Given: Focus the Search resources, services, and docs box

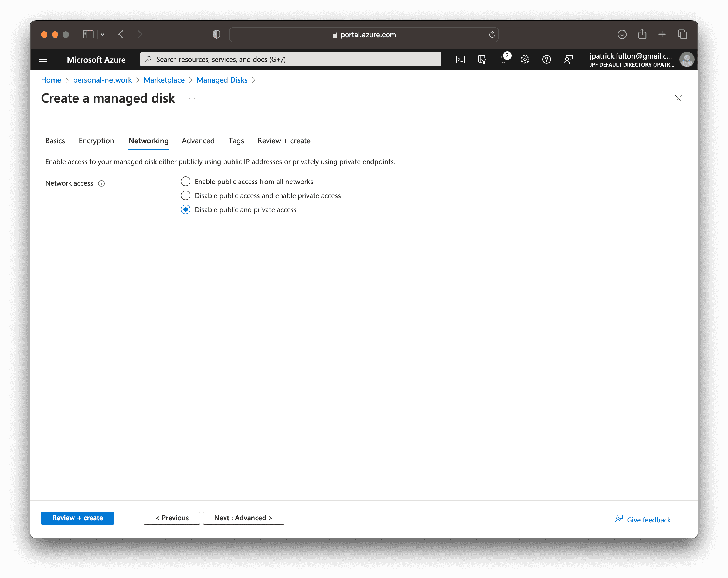Looking at the screenshot, I should (291, 59).
